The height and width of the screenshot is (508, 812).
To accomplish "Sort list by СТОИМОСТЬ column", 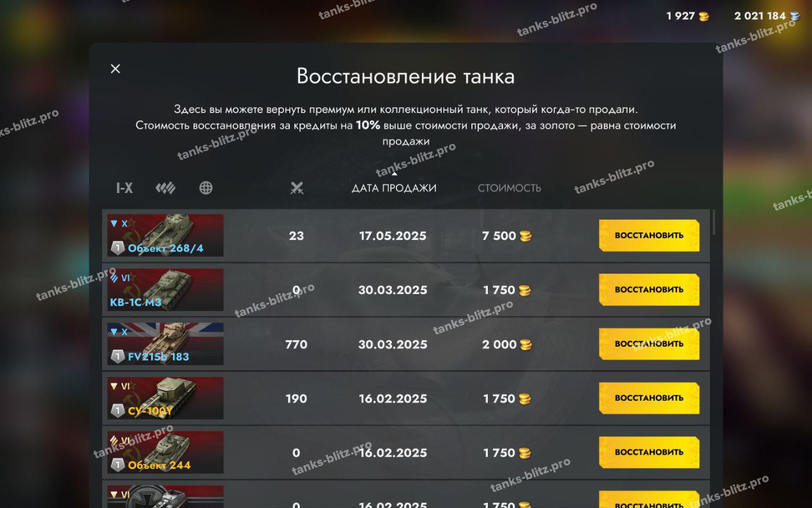I will (509, 188).
